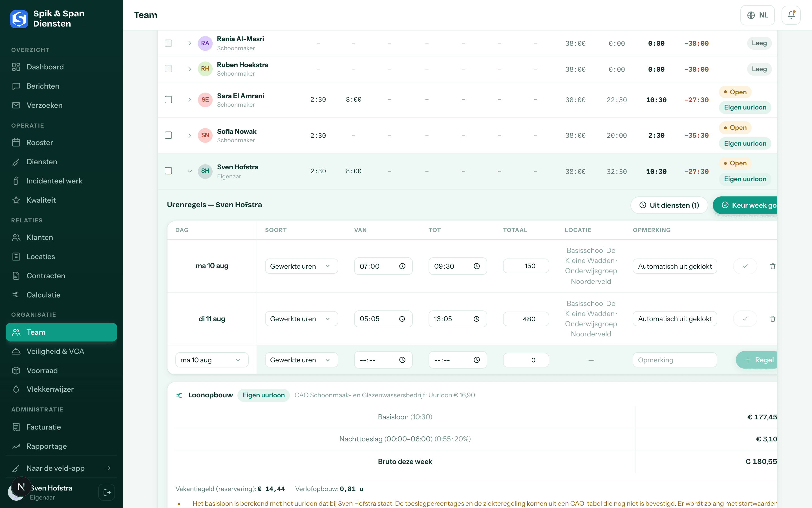Image resolution: width=812 pixels, height=508 pixels.
Task: Open notifications bell
Action: tap(791, 15)
